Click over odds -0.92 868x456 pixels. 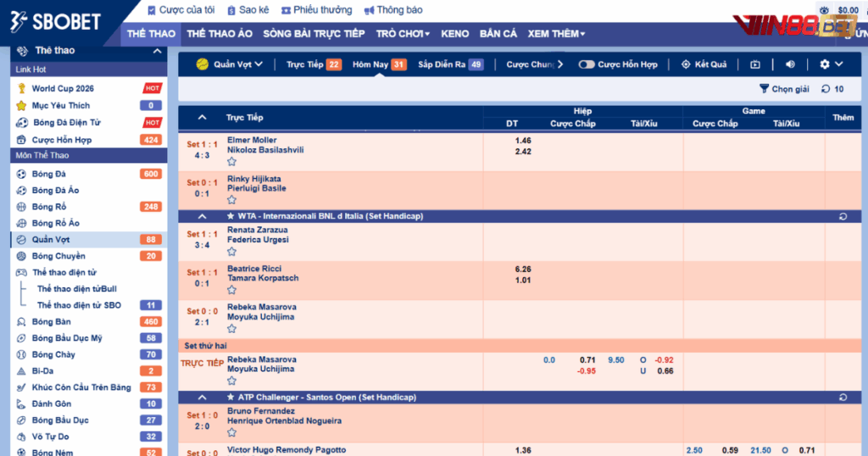[664, 360]
